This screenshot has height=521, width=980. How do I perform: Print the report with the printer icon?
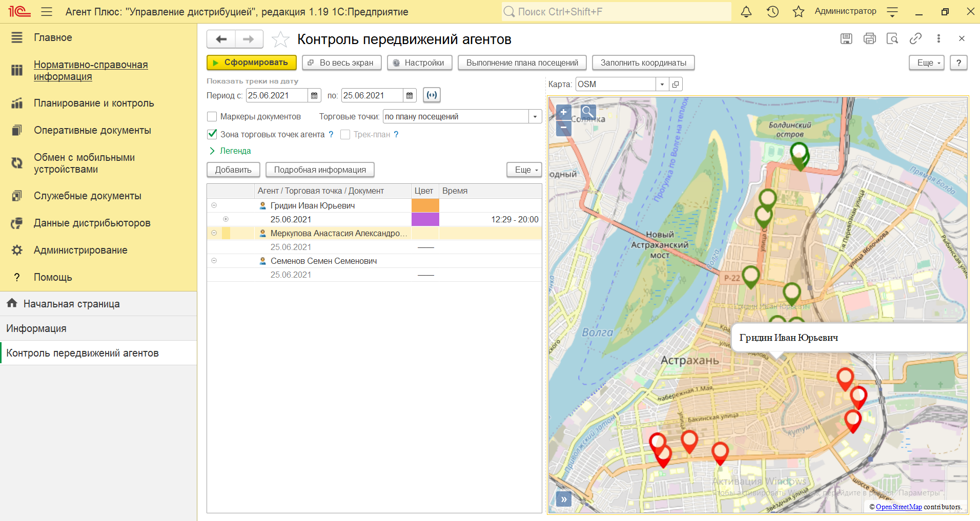point(870,38)
